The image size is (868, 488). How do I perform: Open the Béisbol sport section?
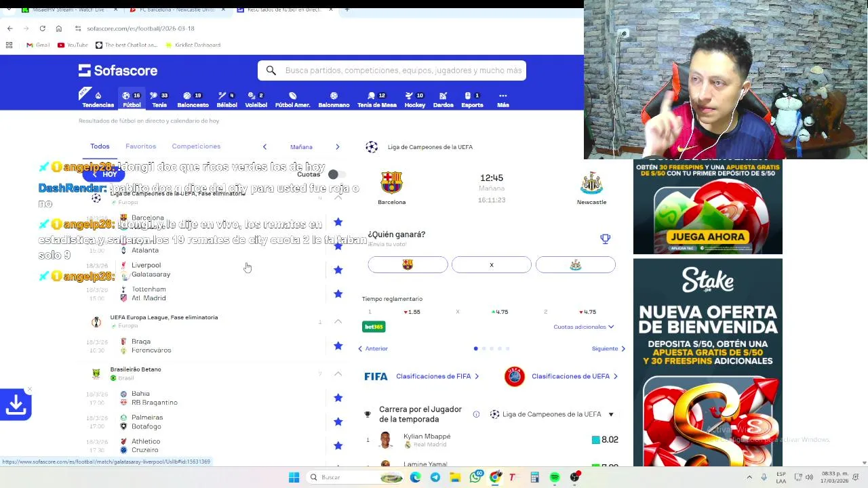pyautogui.click(x=226, y=100)
